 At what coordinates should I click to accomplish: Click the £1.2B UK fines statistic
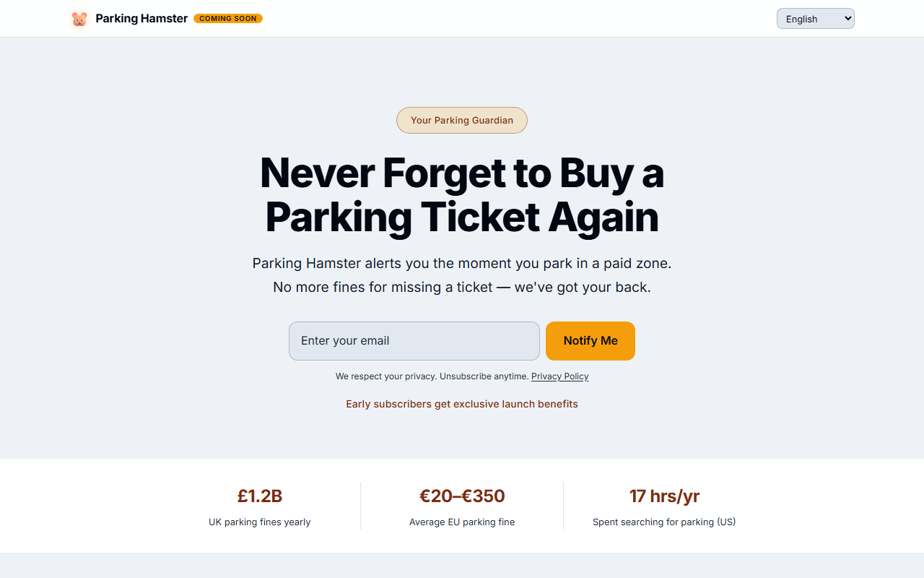[x=259, y=496]
